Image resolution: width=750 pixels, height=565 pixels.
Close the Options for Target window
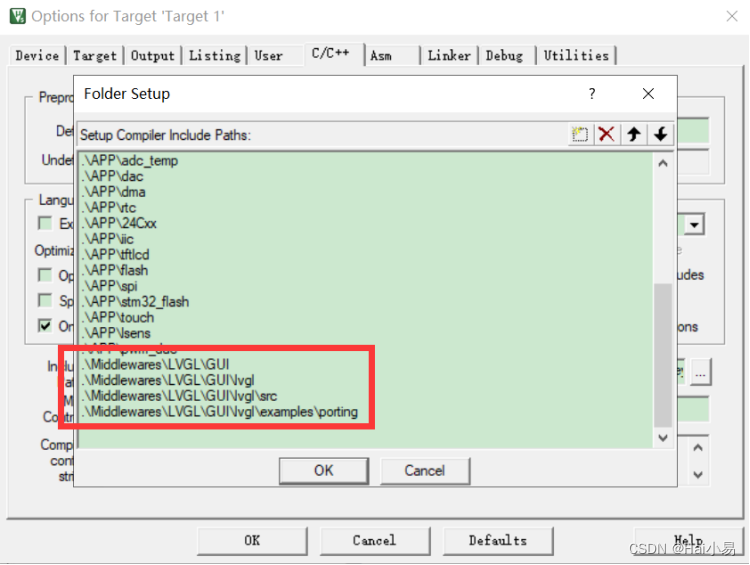click(732, 16)
